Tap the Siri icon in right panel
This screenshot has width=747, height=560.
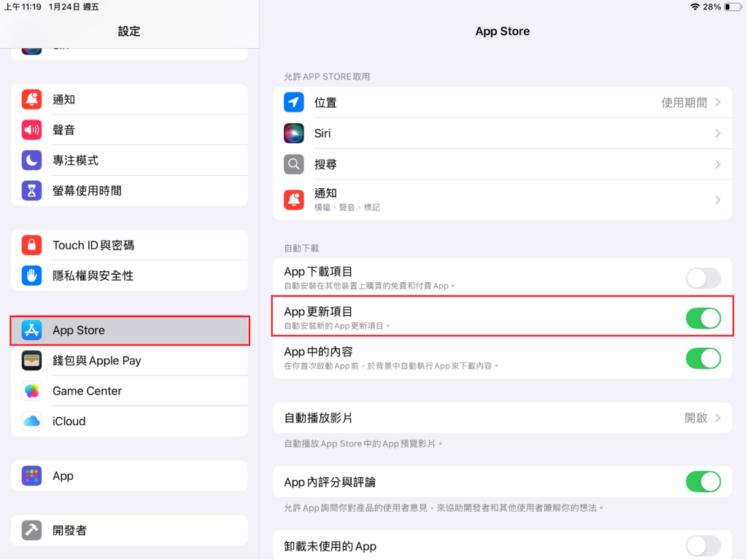pos(294,133)
